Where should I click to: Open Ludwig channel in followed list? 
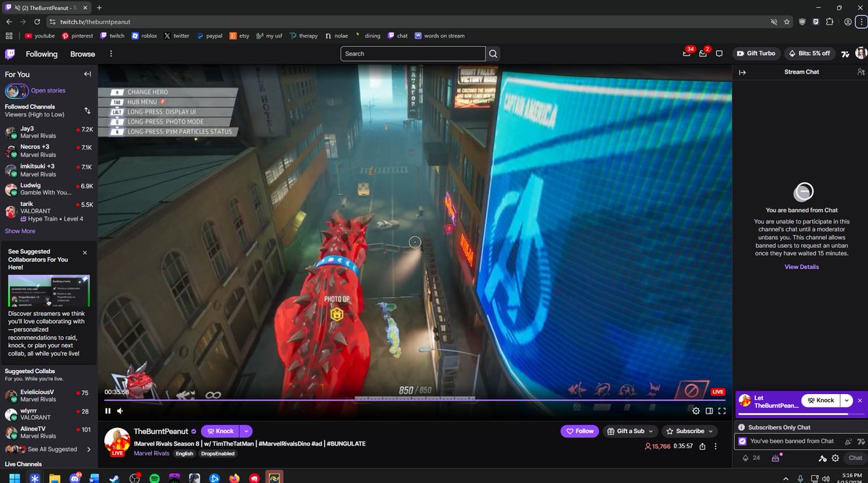pyautogui.click(x=48, y=189)
